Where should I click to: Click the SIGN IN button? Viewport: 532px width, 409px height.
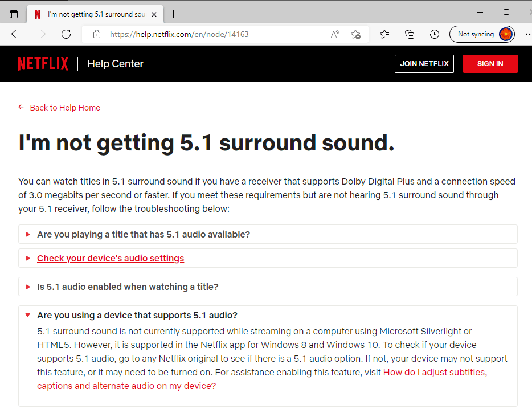click(490, 63)
